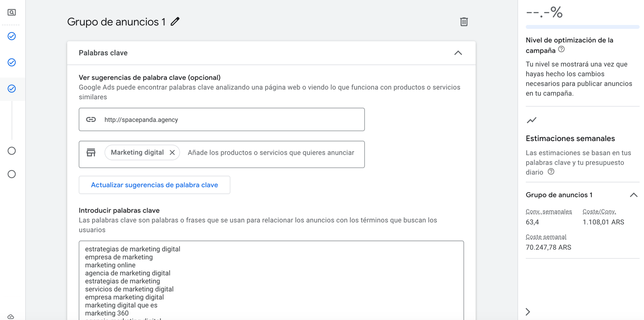Image resolution: width=644 pixels, height=320 pixels.
Task: Click keyword line "marketing 360"
Action: 107,314
